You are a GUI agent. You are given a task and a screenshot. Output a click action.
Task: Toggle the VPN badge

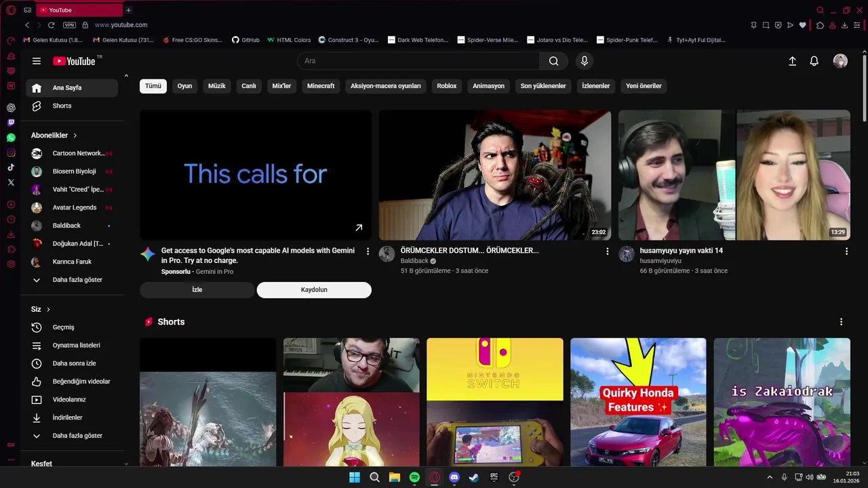tap(69, 25)
